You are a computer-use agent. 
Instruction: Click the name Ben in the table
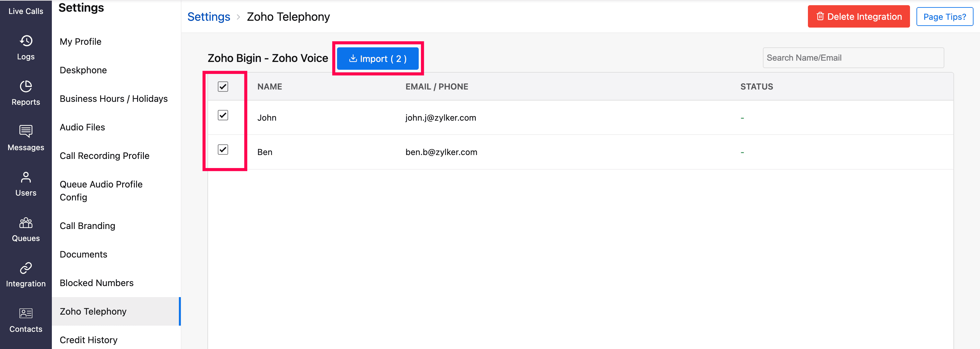click(x=265, y=152)
